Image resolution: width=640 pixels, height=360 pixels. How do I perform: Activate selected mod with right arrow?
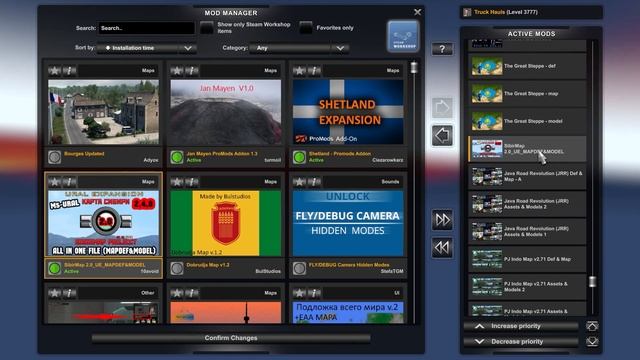coord(442,108)
